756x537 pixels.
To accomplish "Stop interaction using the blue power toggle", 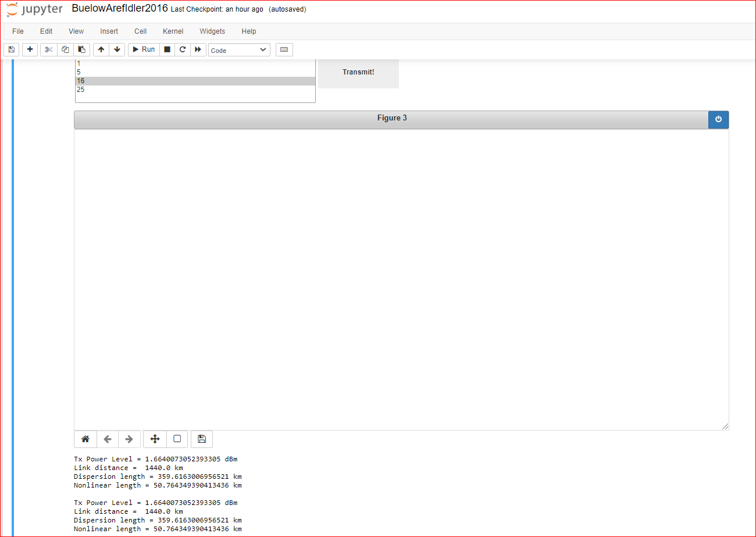I will 718,119.
